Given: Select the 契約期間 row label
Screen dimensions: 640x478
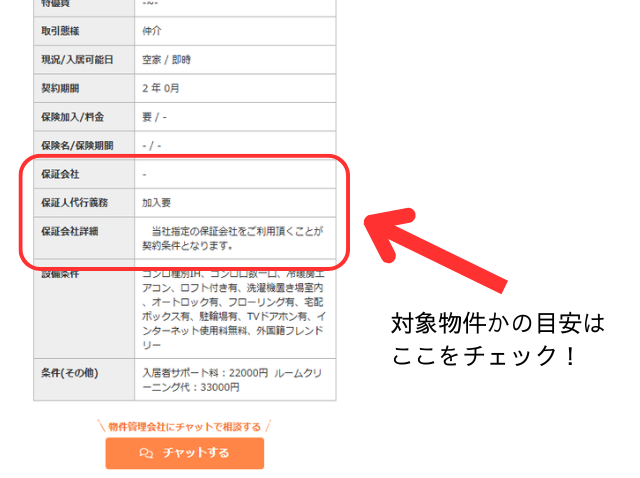Looking at the screenshot, I should pyautogui.click(x=60, y=88).
